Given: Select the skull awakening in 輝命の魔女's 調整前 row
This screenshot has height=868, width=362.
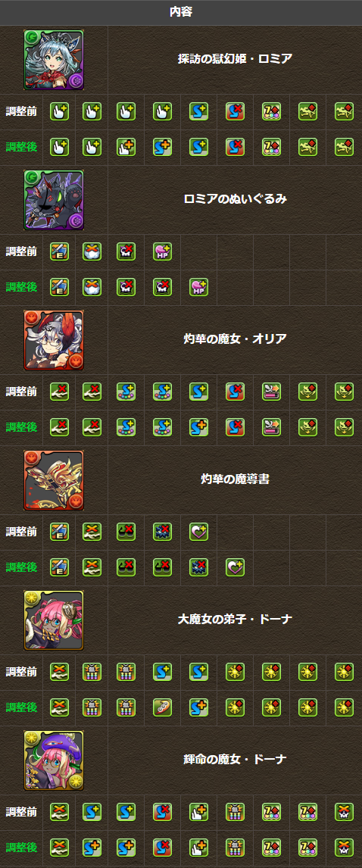Looking at the screenshot, I should (344, 812).
